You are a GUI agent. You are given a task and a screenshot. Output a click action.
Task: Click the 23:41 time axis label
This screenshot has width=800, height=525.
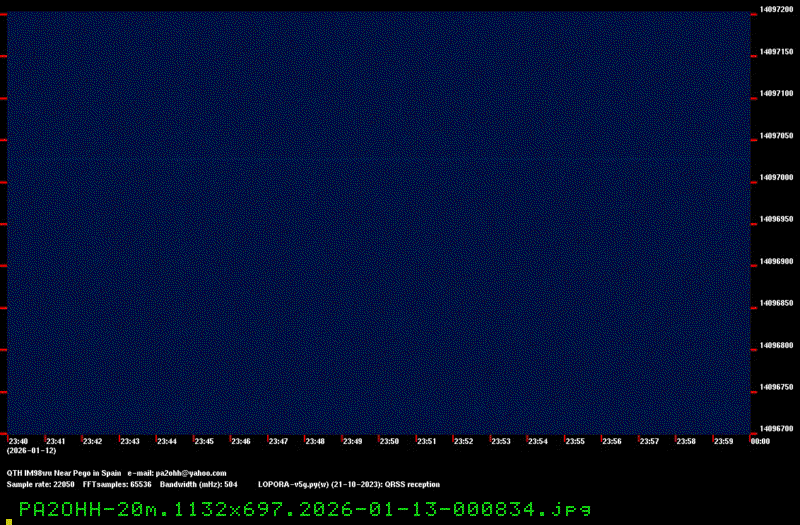(x=56, y=441)
